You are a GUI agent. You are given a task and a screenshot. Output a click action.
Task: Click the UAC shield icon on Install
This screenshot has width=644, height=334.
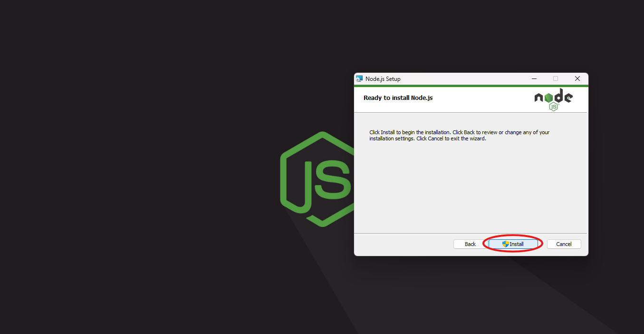[x=506, y=244]
